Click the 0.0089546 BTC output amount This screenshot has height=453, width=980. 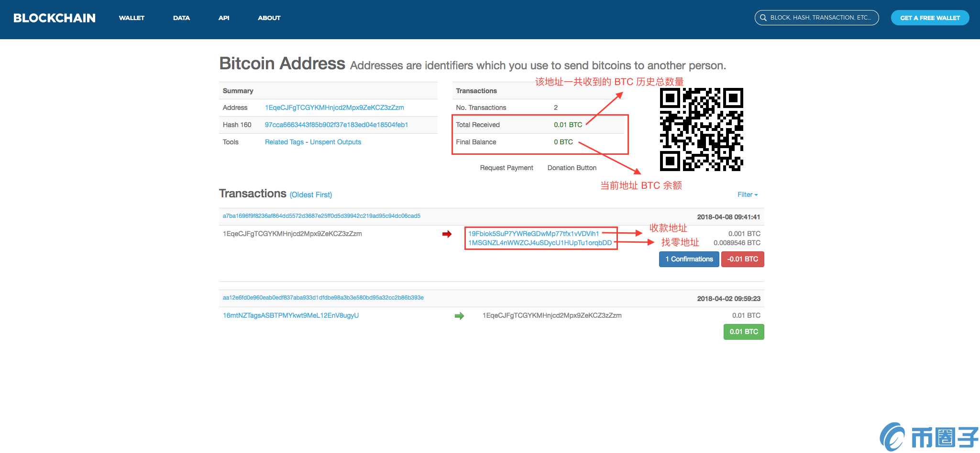(x=737, y=243)
